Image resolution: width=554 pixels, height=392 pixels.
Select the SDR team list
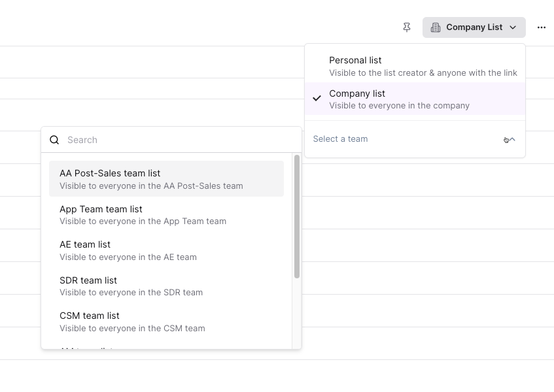[166, 286]
